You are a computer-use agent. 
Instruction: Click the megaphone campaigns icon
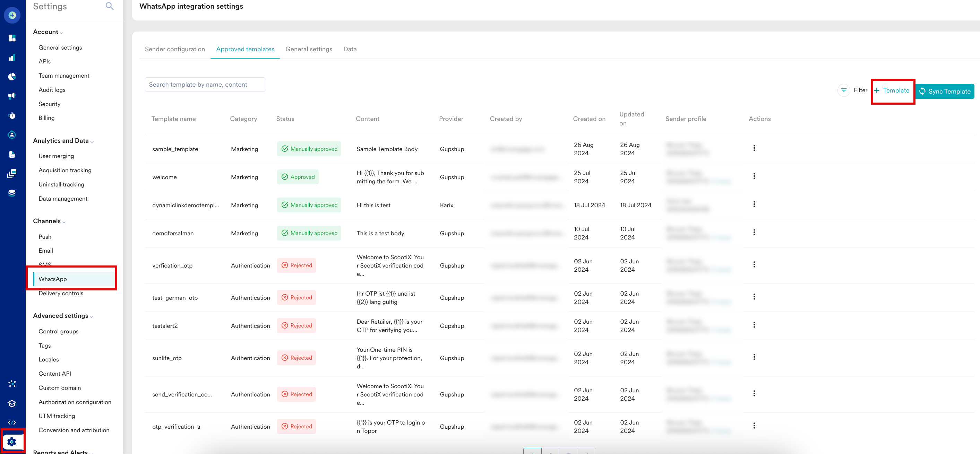12,96
